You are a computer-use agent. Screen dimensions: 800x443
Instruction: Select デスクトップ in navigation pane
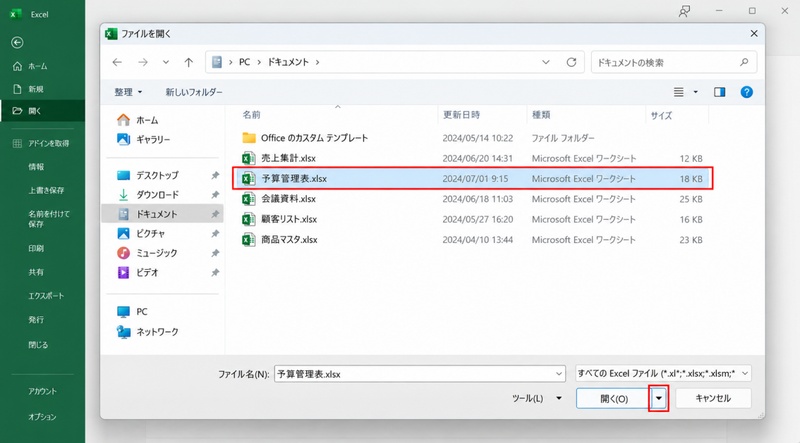[162, 175]
